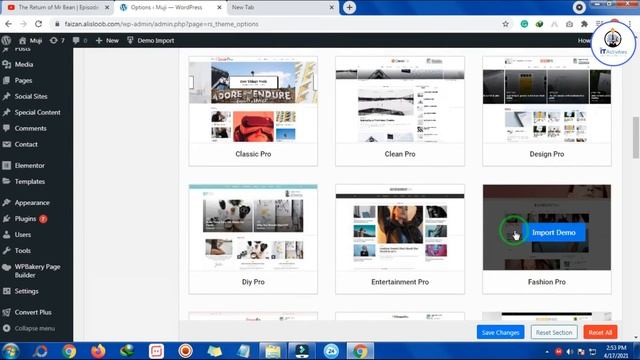The image size is (640, 360).
Task: Click the page vertical scrollbar
Action: (x=636, y=137)
